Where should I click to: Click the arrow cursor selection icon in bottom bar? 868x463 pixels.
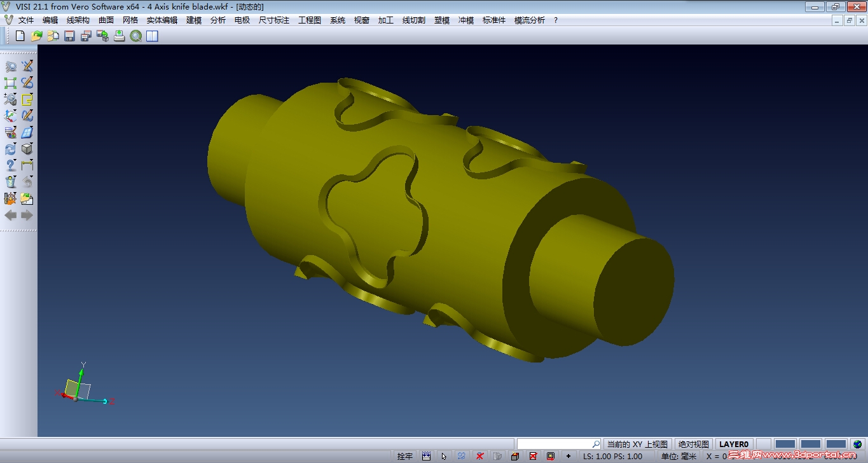444,456
